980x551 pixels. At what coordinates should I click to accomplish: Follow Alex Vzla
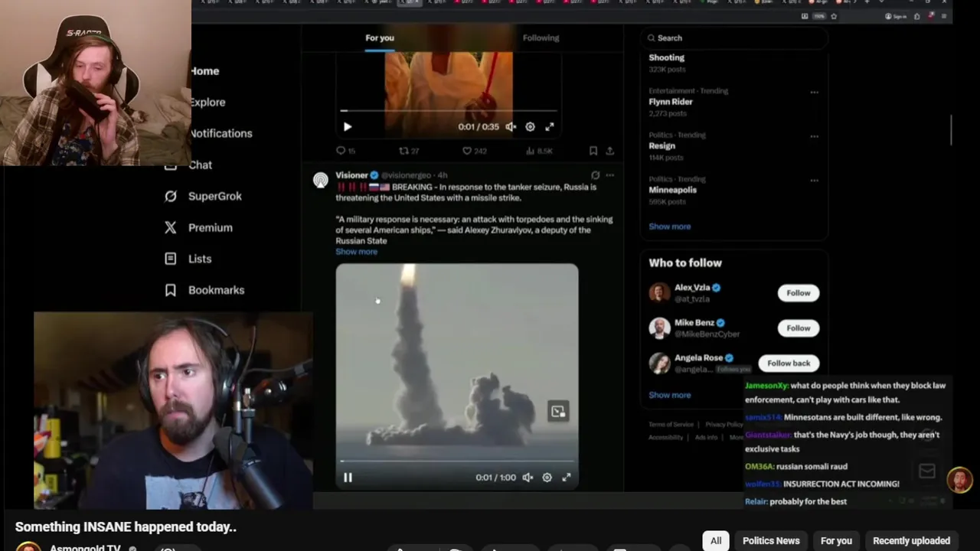(x=798, y=293)
